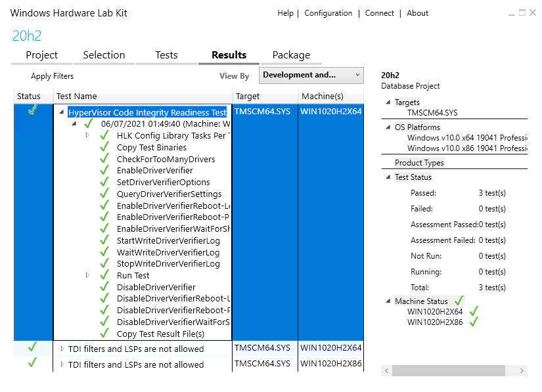The image size is (542, 392).
Task: Switch to the Selection tab
Action: click(104, 55)
